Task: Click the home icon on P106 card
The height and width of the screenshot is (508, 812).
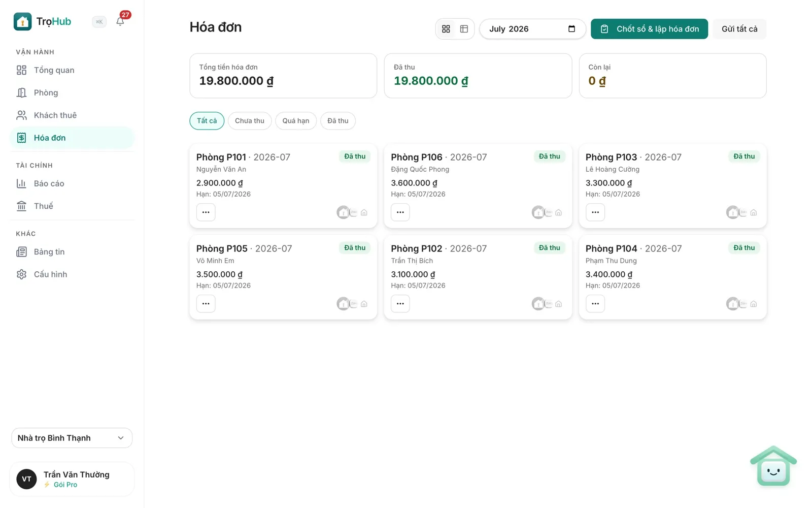Action: [558, 212]
